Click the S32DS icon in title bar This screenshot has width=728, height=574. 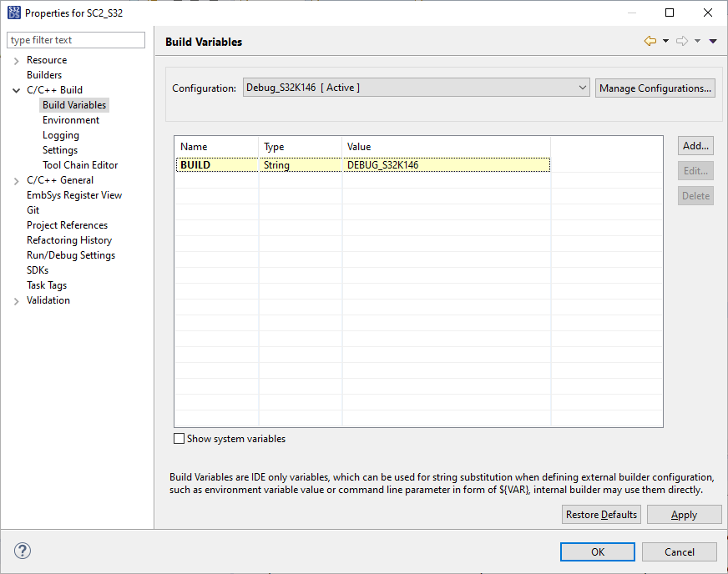(x=14, y=13)
